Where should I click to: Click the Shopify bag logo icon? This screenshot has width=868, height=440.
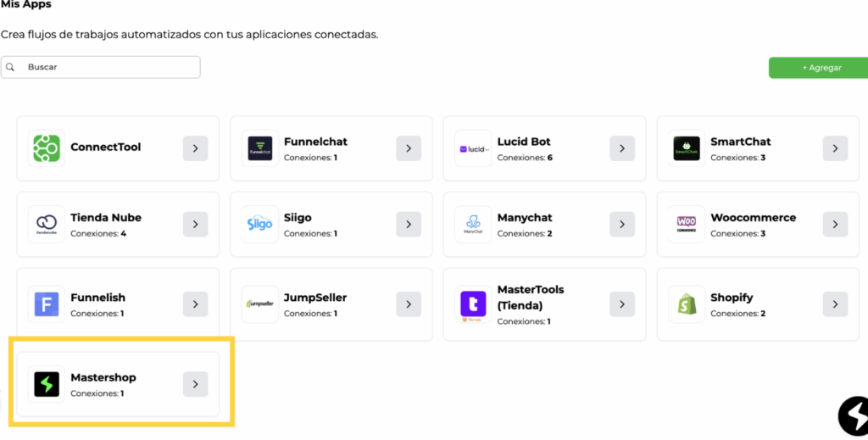(x=686, y=304)
